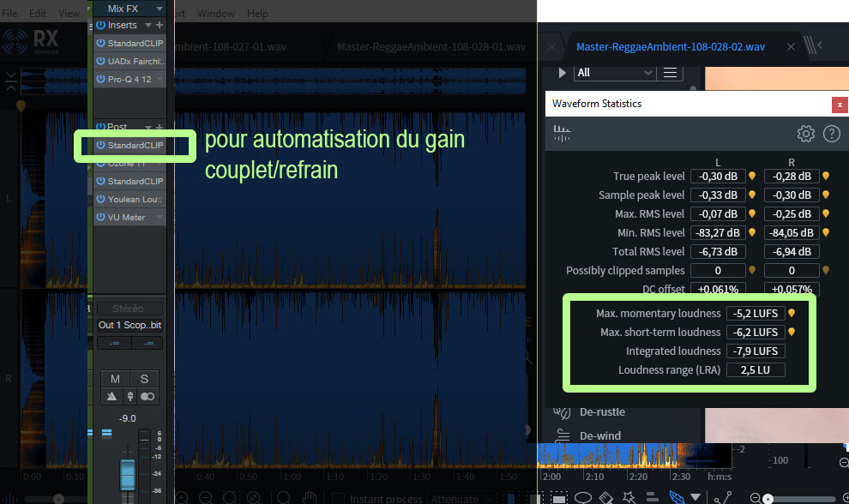Viewport: 849px width, 504px height.
Task: Click the microphone monitor icon in mixer strip
Action: tap(130, 396)
